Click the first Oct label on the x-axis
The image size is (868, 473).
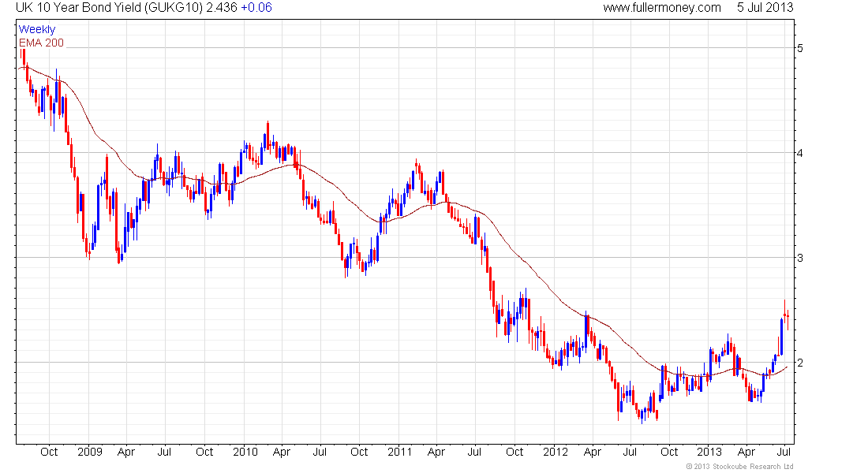coord(49,452)
